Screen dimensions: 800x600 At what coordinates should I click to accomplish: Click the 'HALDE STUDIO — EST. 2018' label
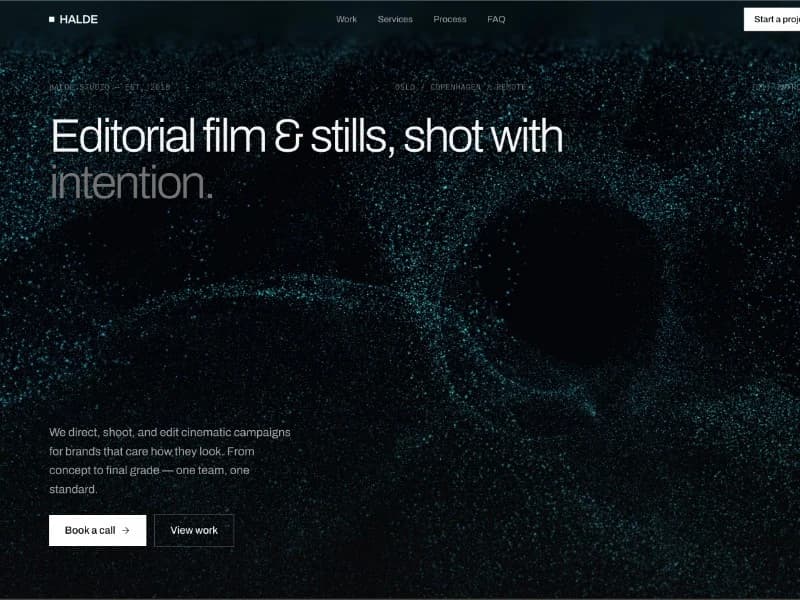tap(110, 87)
